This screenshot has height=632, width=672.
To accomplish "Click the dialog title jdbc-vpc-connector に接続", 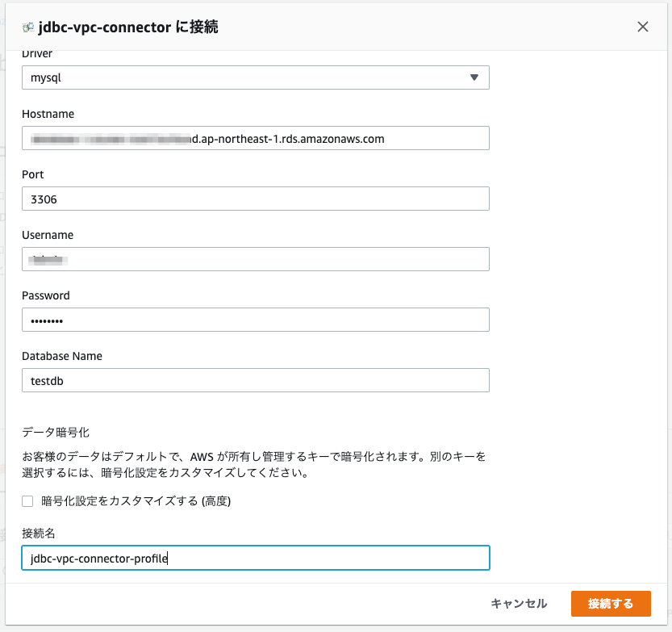I will pyautogui.click(x=128, y=27).
